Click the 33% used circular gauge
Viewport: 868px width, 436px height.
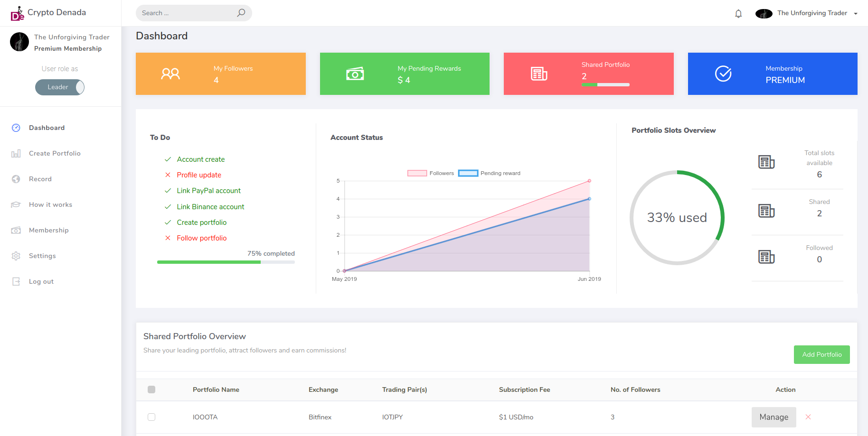677,218
